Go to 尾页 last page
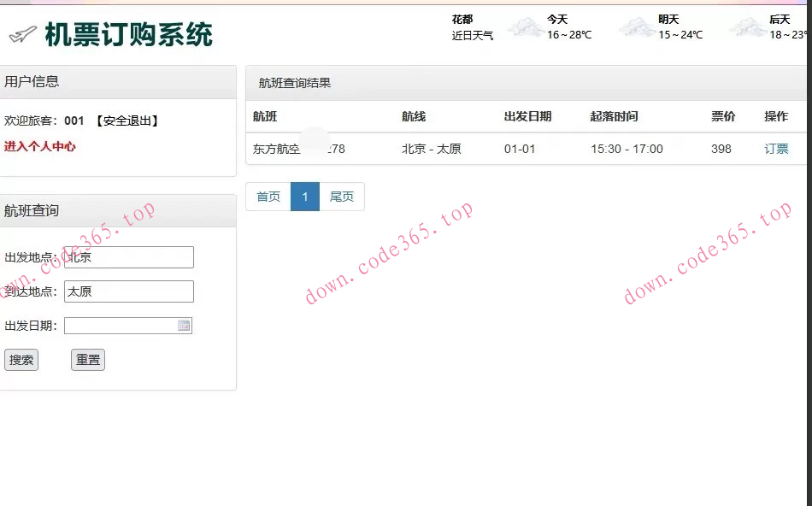 point(342,196)
